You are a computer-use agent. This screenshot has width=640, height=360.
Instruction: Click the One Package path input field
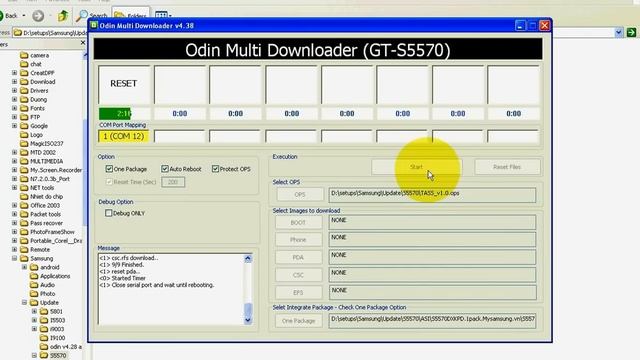coord(432,321)
